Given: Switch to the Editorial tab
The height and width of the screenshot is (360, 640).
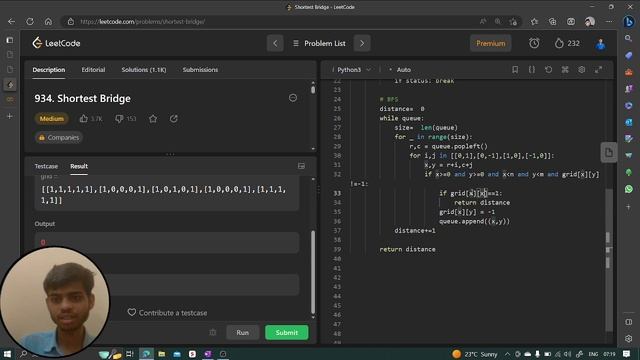Looking at the screenshot, I should coord(93,70).
